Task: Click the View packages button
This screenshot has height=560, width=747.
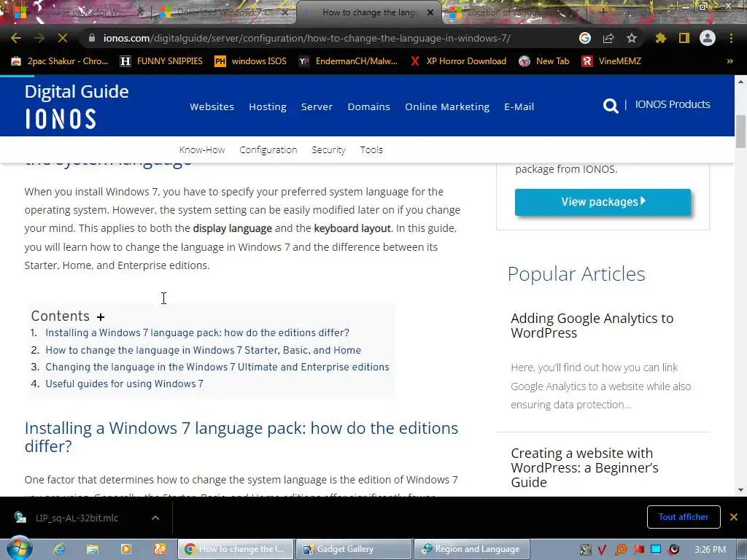Action: (x=603, y=202)
